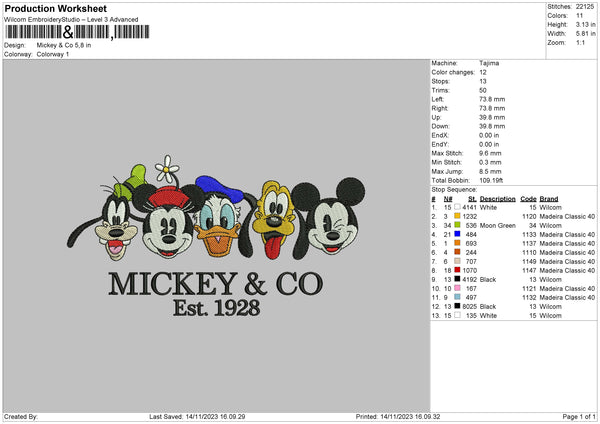Click the Height value '3.13 in'

tap(586, 24)
